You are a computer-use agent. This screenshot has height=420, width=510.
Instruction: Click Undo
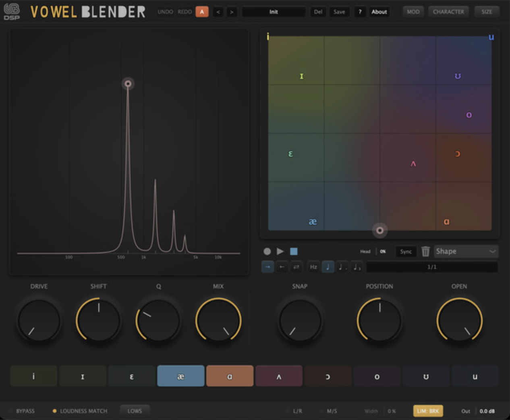[x=165, y=12]
